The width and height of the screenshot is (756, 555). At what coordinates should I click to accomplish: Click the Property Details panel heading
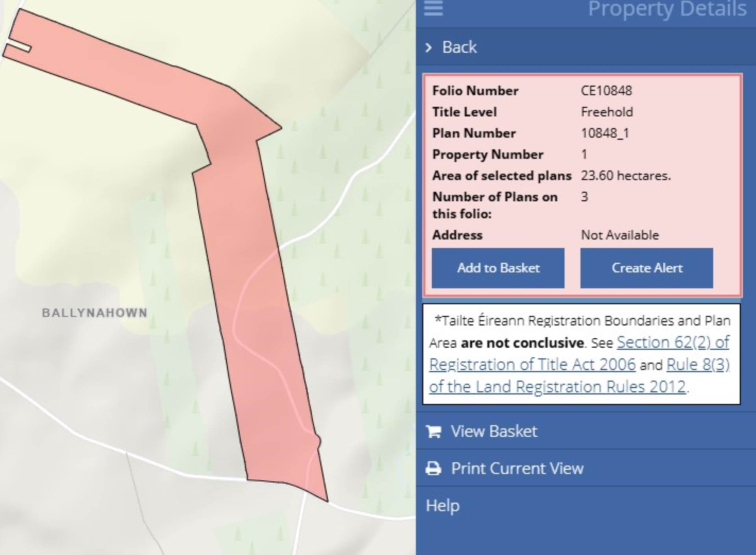pos(667,9)
